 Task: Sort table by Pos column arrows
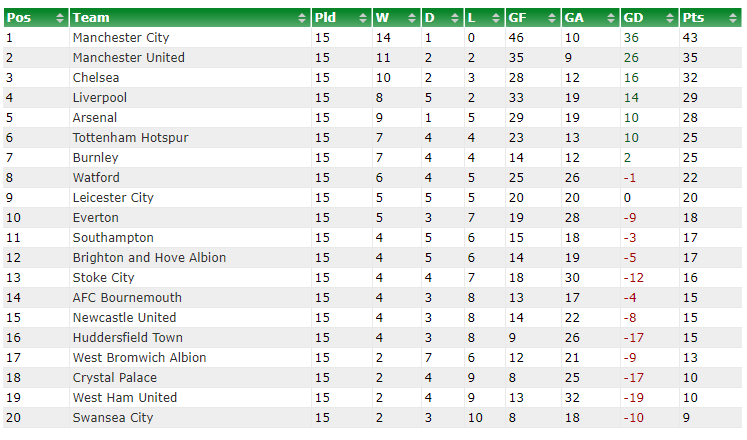[x=60, y=18]
